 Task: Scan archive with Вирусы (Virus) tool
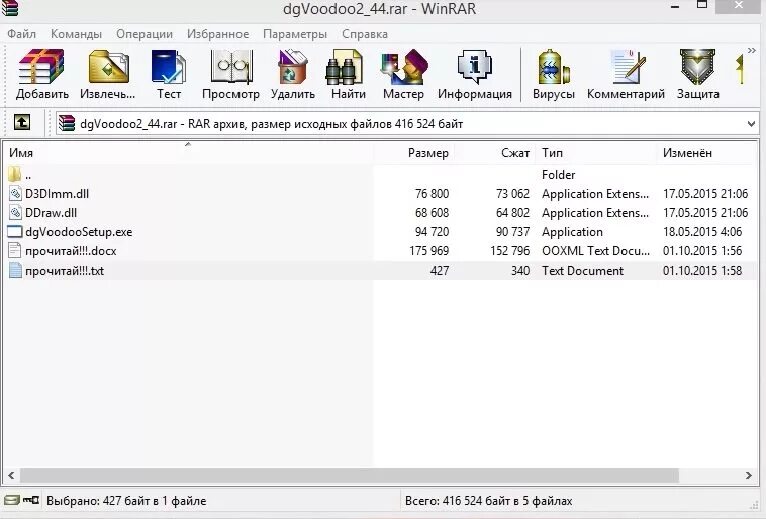click(x=553, y=74)
